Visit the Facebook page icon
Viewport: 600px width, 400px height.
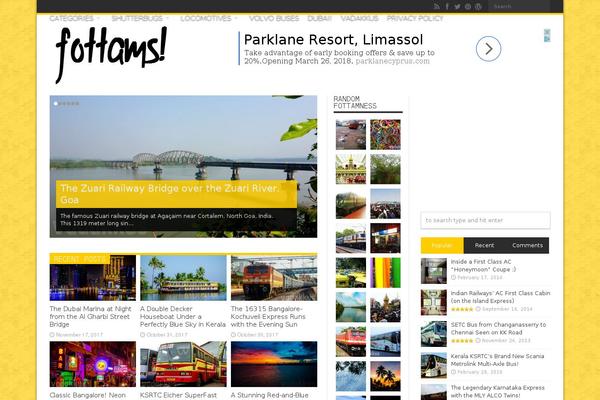447,7
